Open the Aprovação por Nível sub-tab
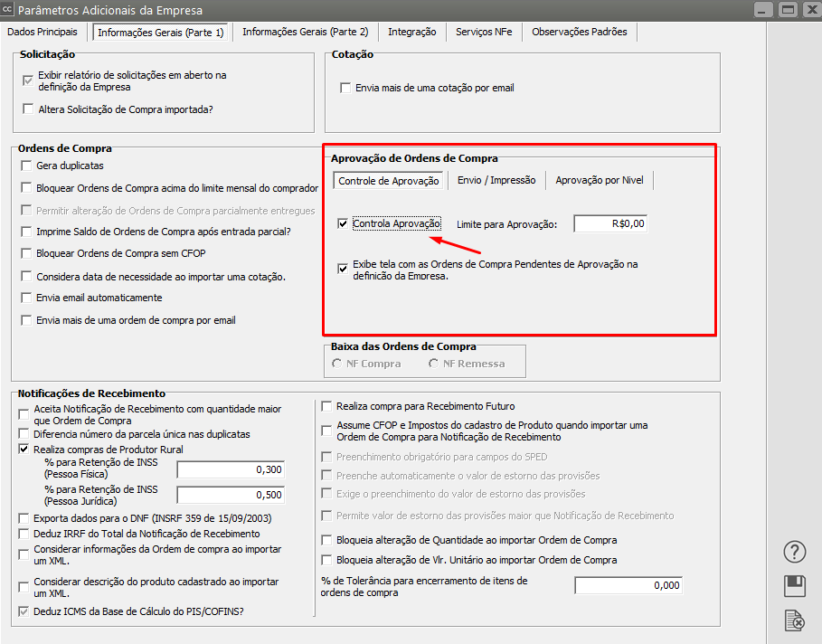 tap(600, 180)
